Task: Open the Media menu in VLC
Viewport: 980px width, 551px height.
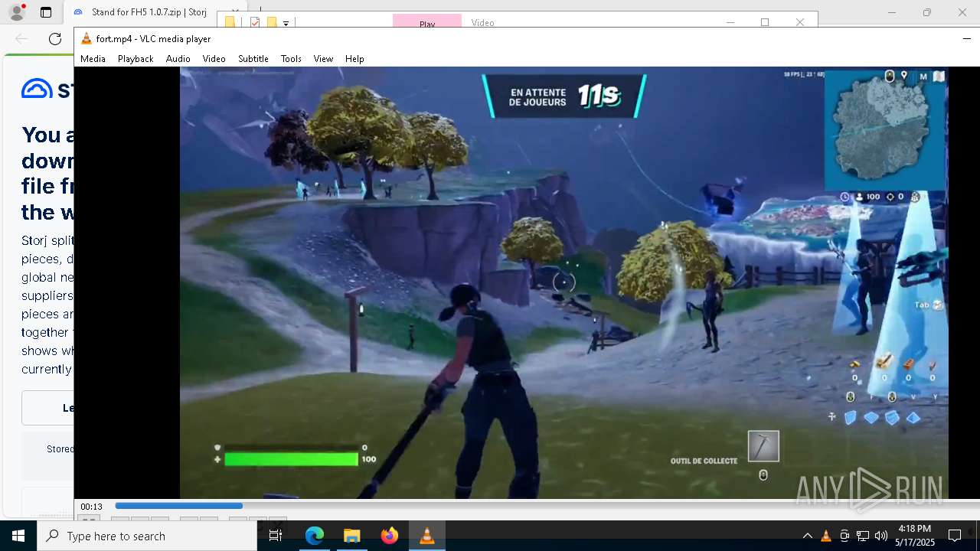Action: pyautogui.click(x=93, y=59)
